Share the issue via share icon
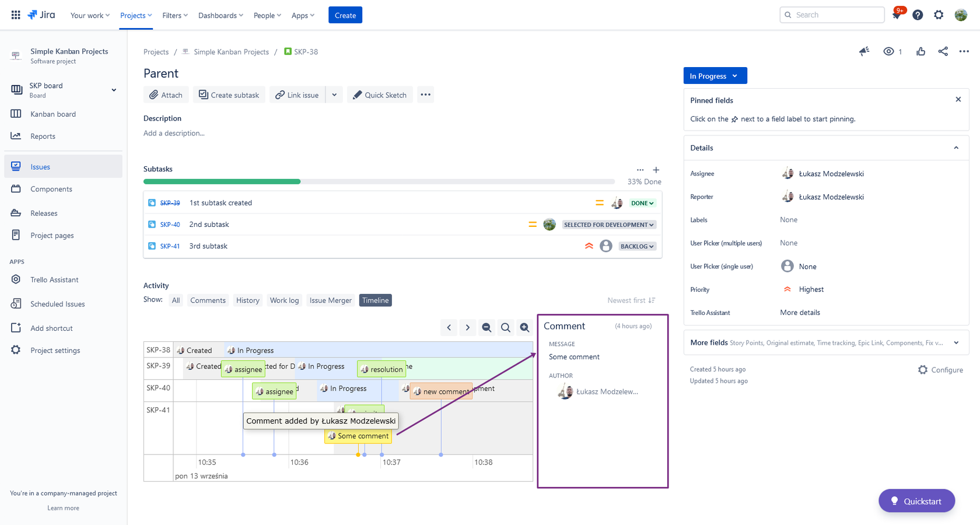This screenshot has width=980, height=525. point(943,51)
